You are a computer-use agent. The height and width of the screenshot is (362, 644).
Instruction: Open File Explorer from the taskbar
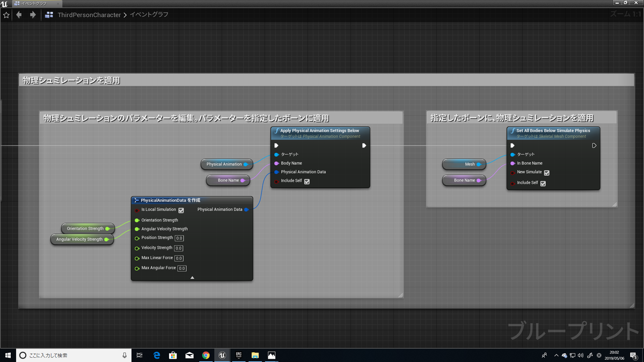point(255,355)
